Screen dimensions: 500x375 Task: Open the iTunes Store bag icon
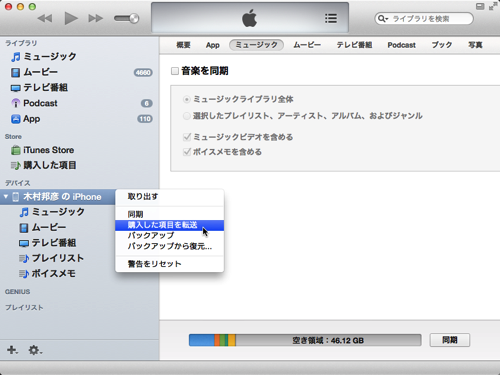(x=16, y=150)
